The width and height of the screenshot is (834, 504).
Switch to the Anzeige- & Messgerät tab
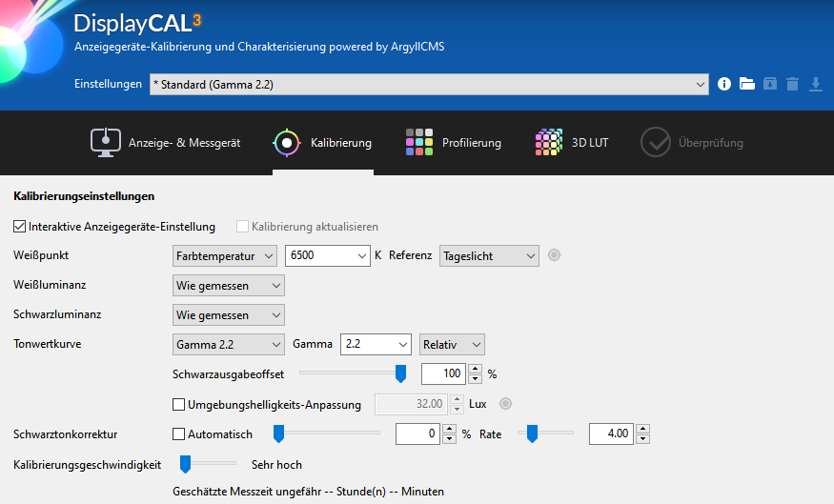[166, 143]
